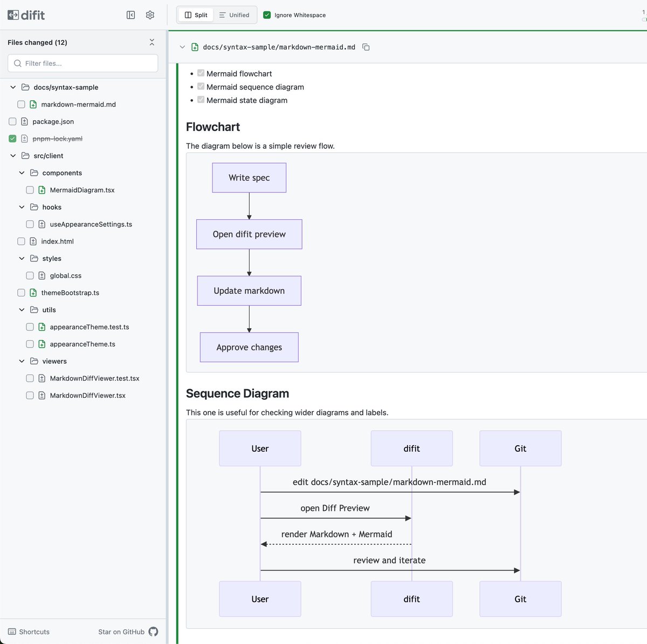The height and width of the screenshot is (644, 647).
Task: Click file icon for index.html
Action: [x=33, y=241]
